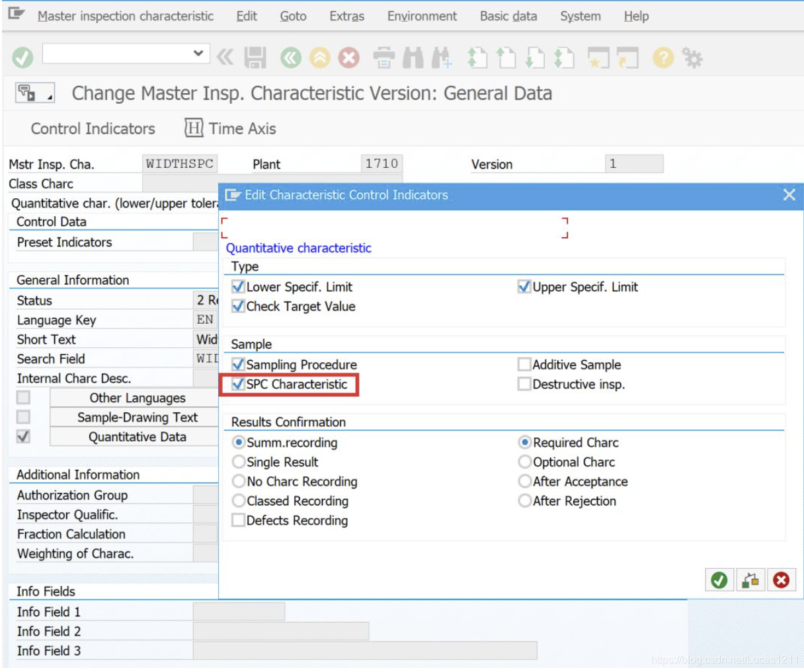The image size is (804, 672).
Task: Toggle SPC Characteristic checkbox
Action: pos(239,384)
